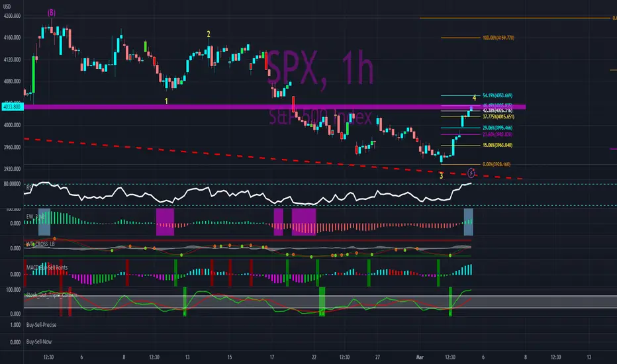Click the 4080.000 price axis label
This screenshot has width=617, height=364.
tap(12, 81)
